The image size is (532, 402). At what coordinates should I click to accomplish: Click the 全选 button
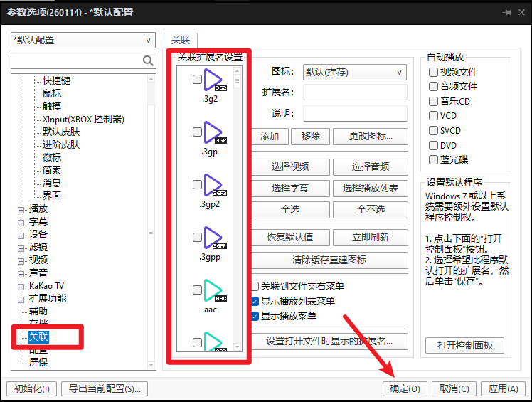[x=290, y=210]
